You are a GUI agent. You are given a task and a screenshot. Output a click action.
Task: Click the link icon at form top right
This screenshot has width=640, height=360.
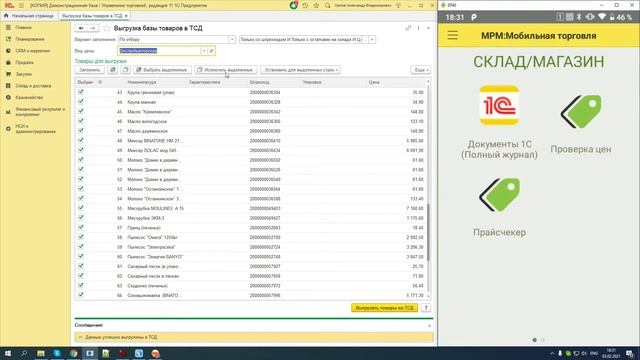(408, 28)
